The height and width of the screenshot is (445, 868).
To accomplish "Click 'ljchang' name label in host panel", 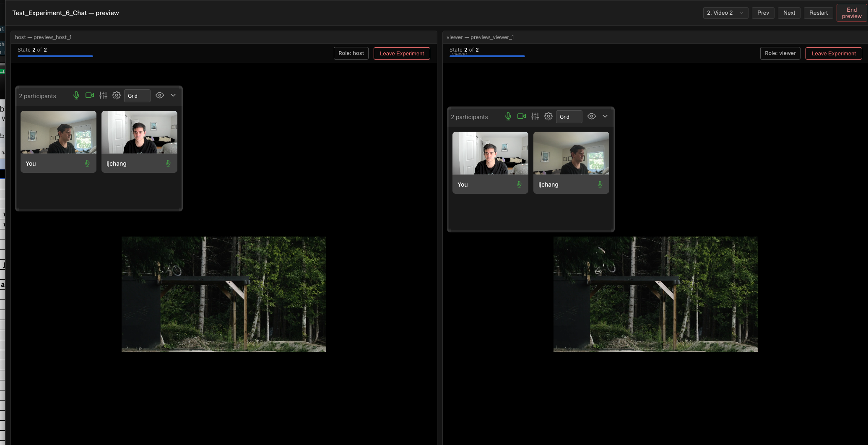I will point(117,164).
